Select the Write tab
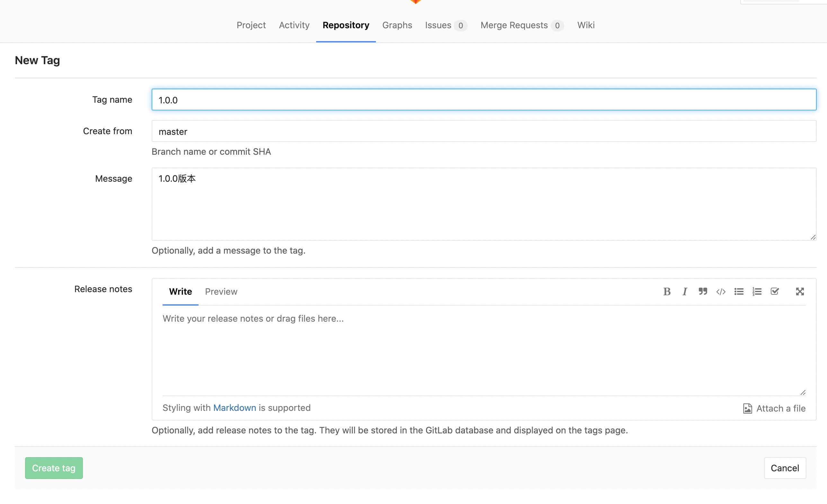This screenshot has width=827, height=504. pyautogui.click(x=180, y=291)
